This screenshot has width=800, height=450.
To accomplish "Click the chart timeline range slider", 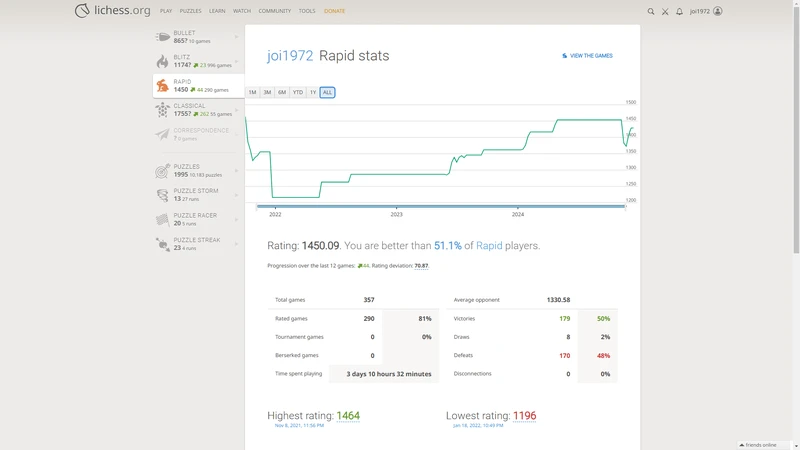I will pyautogui.click(x=440, y=207).
